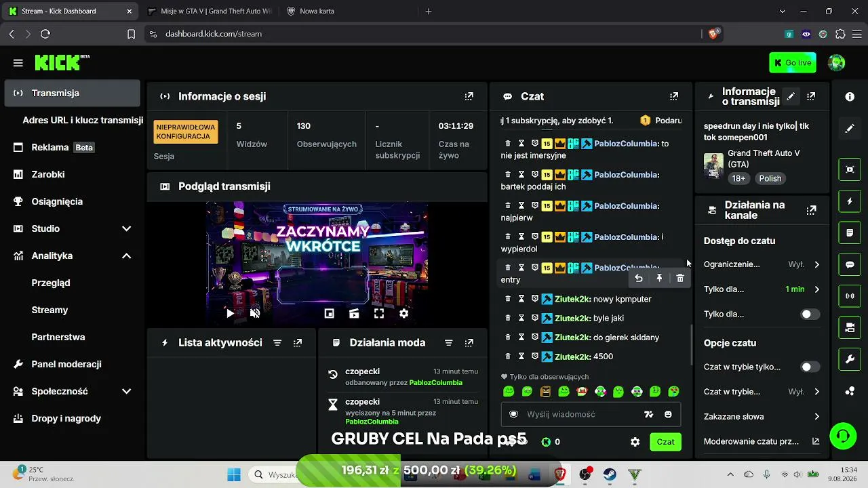Edit stream info with the pencil icon in the Informacje o transmisji header
The image size is (868, 488).
[791, 96]
